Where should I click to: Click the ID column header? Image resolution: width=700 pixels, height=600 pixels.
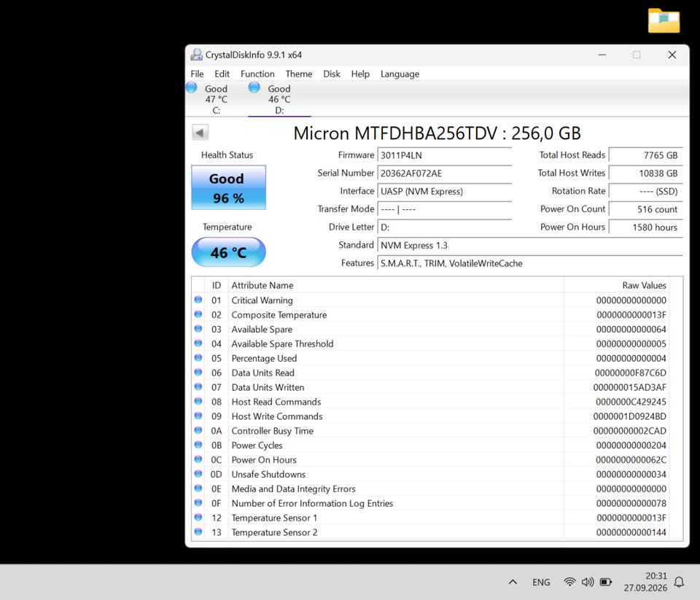(217, 285)
